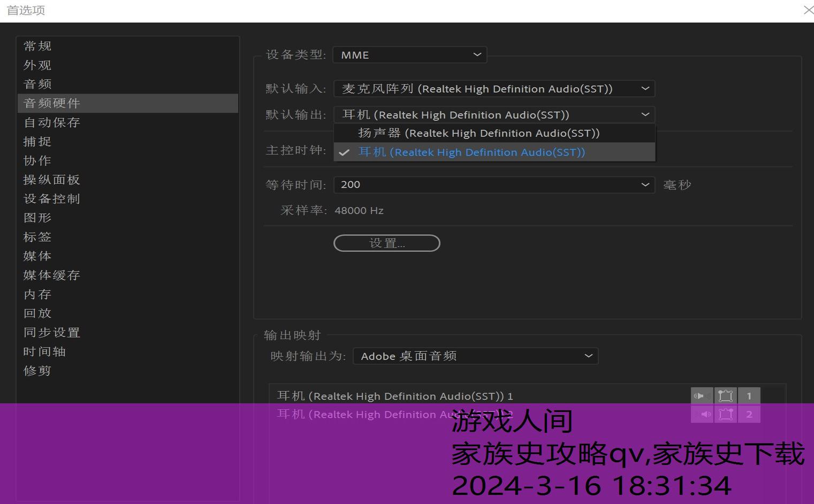The image size is (814, 504).
Task: Open the 媒体 preferences category
Action: point(128,256)
